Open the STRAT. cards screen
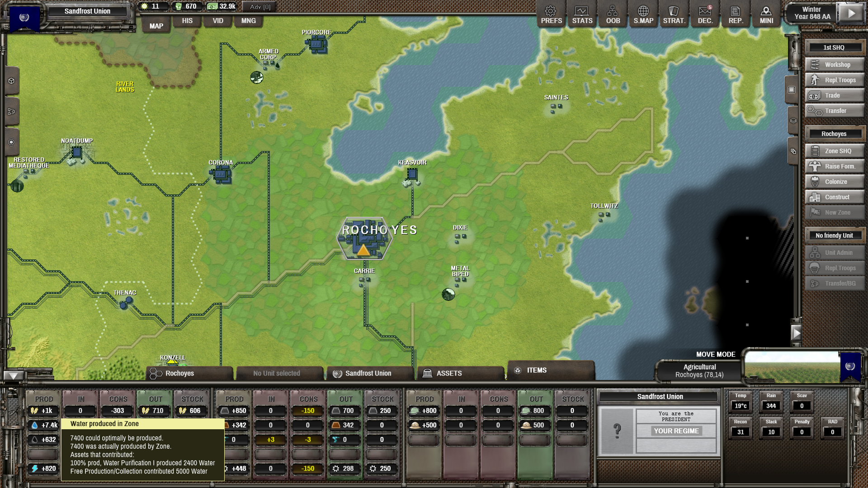 674,14
